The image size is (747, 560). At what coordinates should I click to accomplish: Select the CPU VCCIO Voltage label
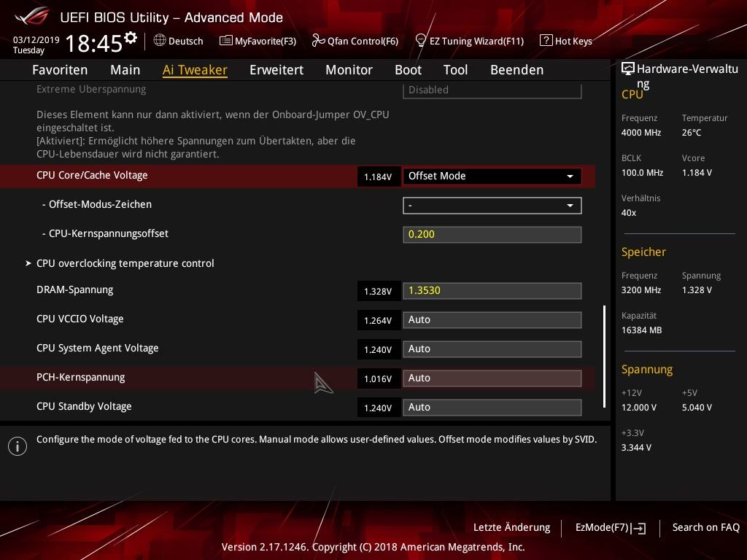click(80, 319)
